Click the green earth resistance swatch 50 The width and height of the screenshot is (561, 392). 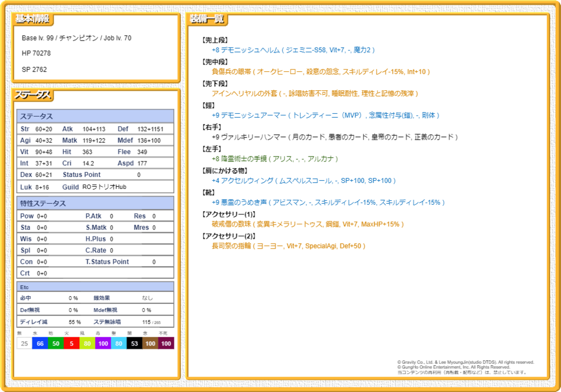pyautogui.click(x=55, y=343)
